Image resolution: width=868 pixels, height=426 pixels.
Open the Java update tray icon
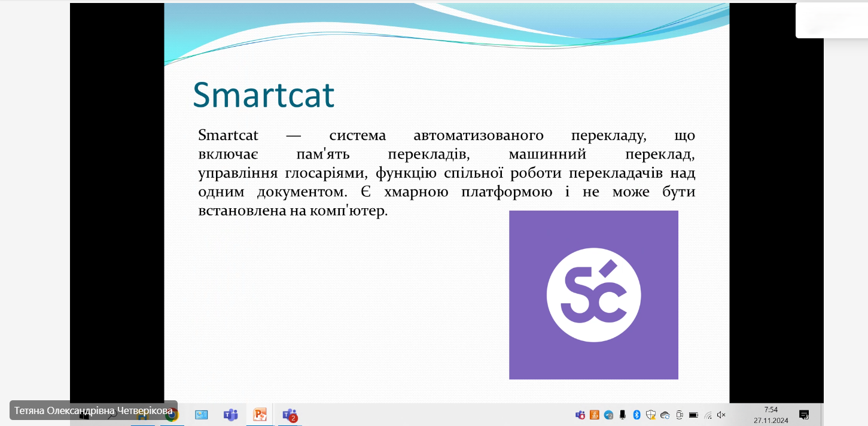tap(595, 415)
